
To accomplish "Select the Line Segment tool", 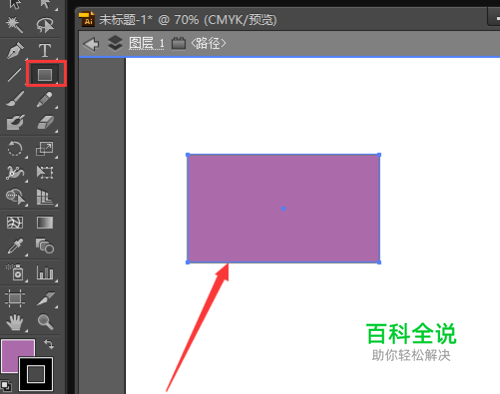I will 15,75.
